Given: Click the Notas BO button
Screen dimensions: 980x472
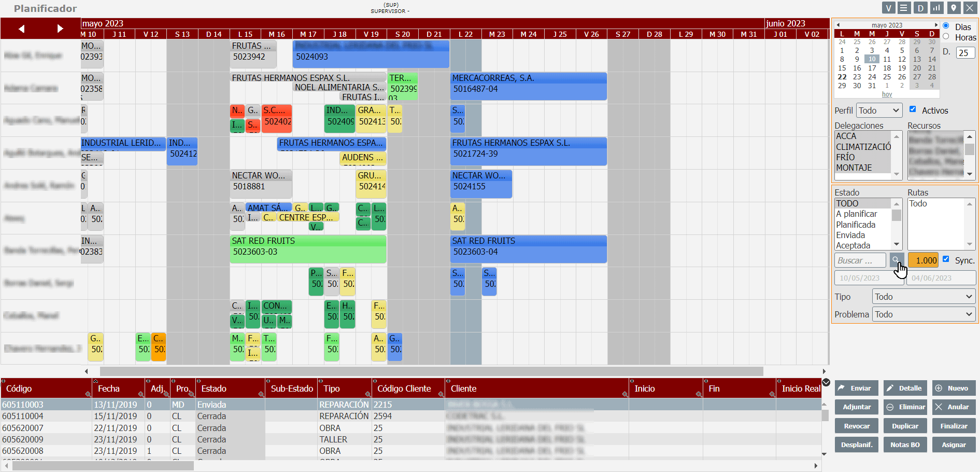Looking at the screenshot, I should tap(905, 445).
